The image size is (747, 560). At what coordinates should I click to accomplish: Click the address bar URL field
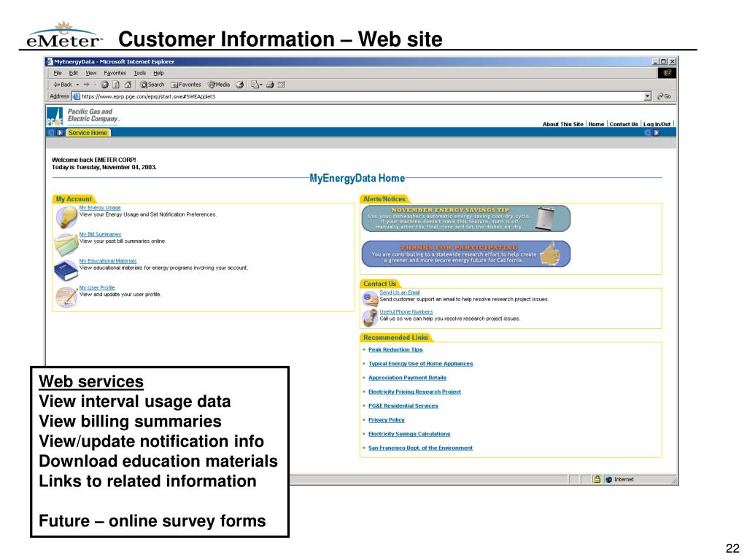click(361, 96)
